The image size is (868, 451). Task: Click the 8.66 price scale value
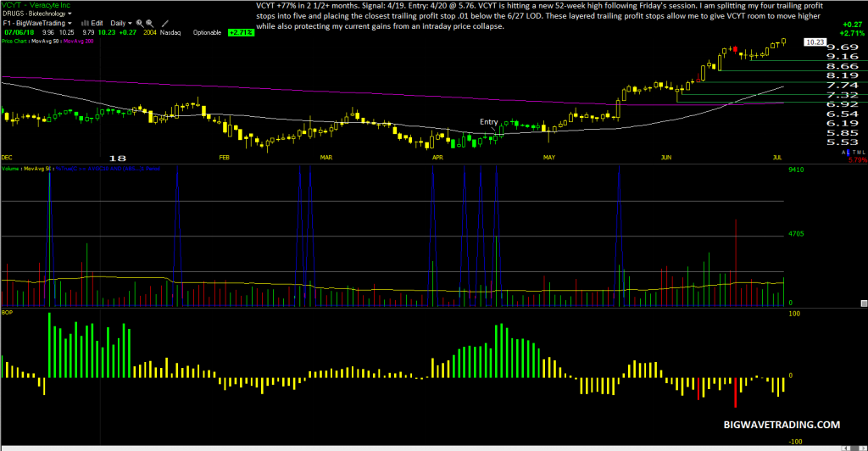[x=843, y=66]
